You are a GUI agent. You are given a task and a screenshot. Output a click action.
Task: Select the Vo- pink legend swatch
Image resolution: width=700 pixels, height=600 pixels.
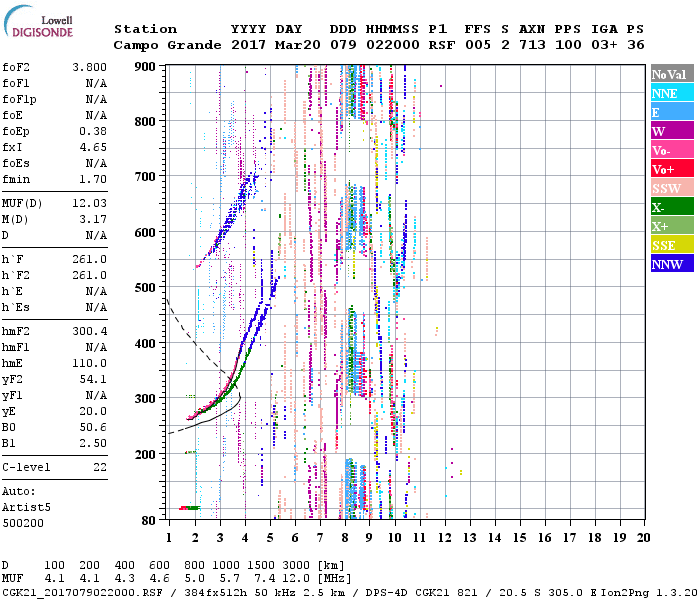(672, 150)
